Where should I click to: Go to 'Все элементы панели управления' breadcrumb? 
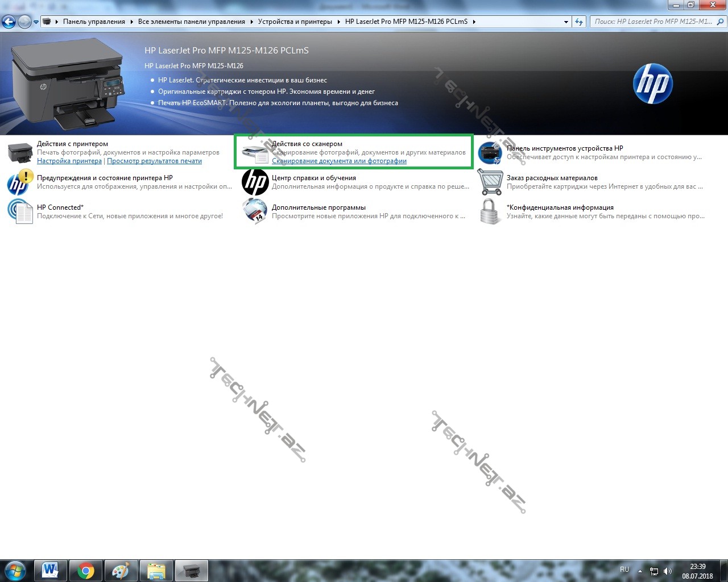coord(191,22)
